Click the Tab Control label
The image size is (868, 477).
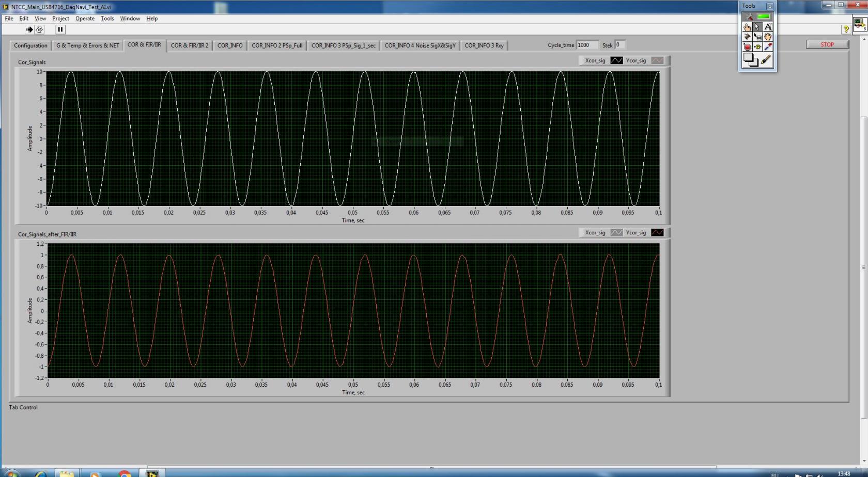coord(23,407)
